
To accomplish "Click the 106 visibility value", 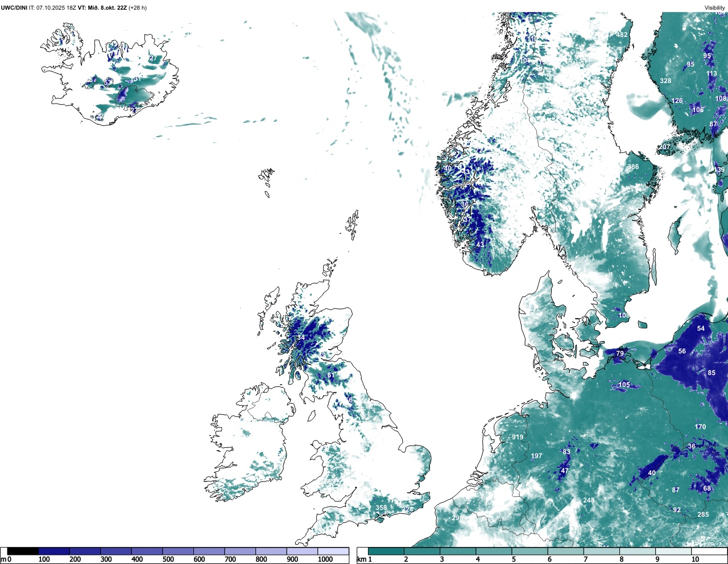I will click(x=697, y=110).
